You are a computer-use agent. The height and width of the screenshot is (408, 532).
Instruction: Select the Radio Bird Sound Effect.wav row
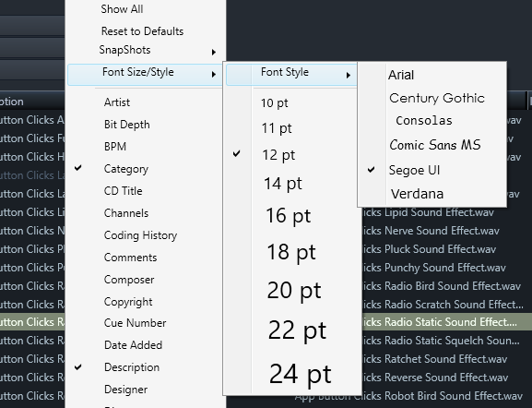point(442,286)
